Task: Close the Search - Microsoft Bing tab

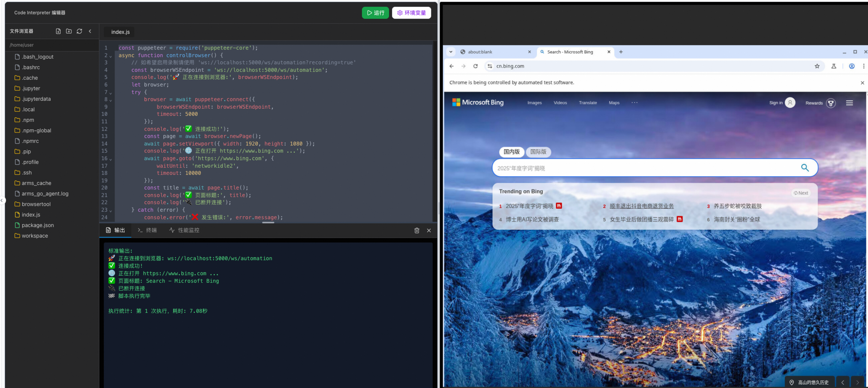Action: click(x=609, y=52)
